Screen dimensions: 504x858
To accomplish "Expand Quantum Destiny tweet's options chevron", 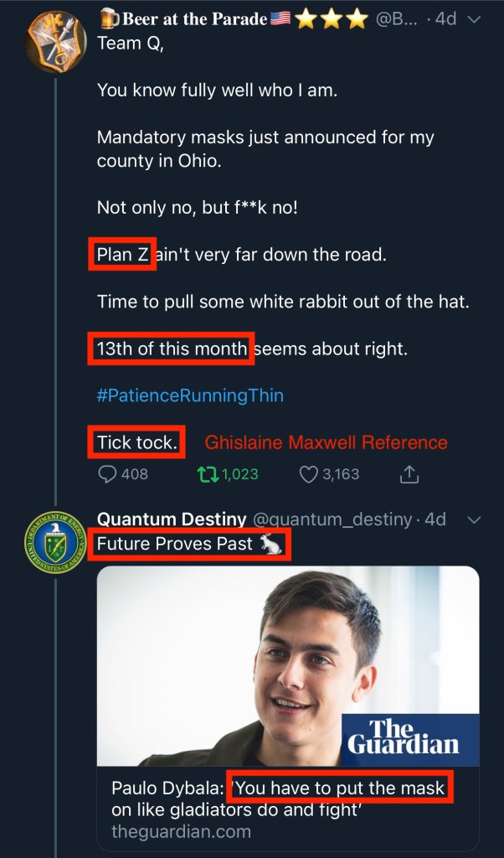I will pyautogui.click(x=475, y=520).
